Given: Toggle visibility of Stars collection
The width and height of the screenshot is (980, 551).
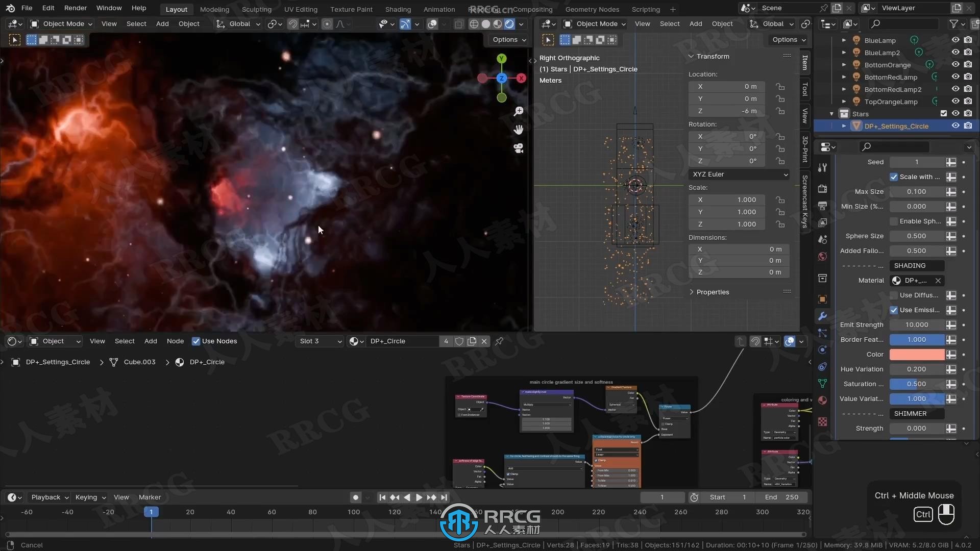Looking at the screenshot, I should click(x=957, y=114).
